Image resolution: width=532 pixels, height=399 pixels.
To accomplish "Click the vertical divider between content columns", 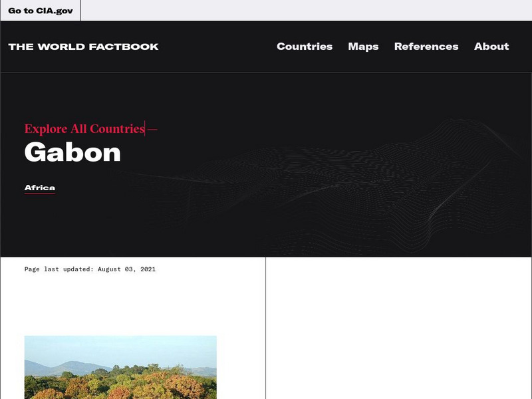I will tap(265, 328).
